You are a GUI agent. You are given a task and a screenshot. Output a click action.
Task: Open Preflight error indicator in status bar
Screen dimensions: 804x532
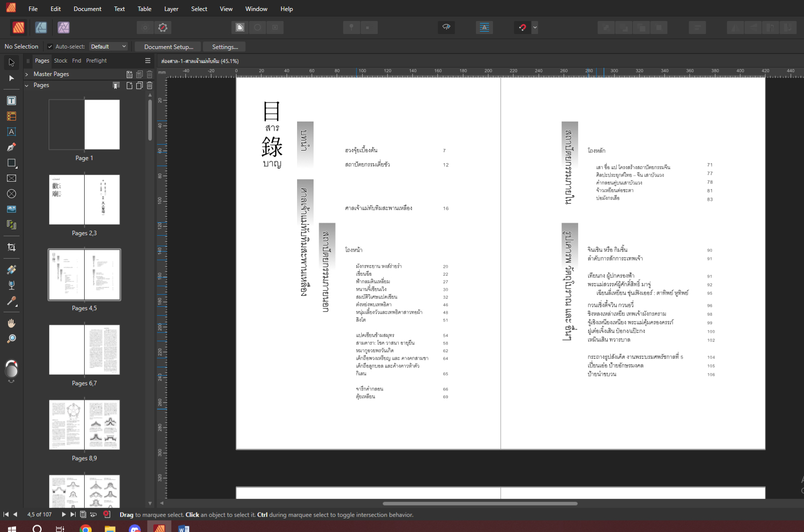tap(107, 514)
